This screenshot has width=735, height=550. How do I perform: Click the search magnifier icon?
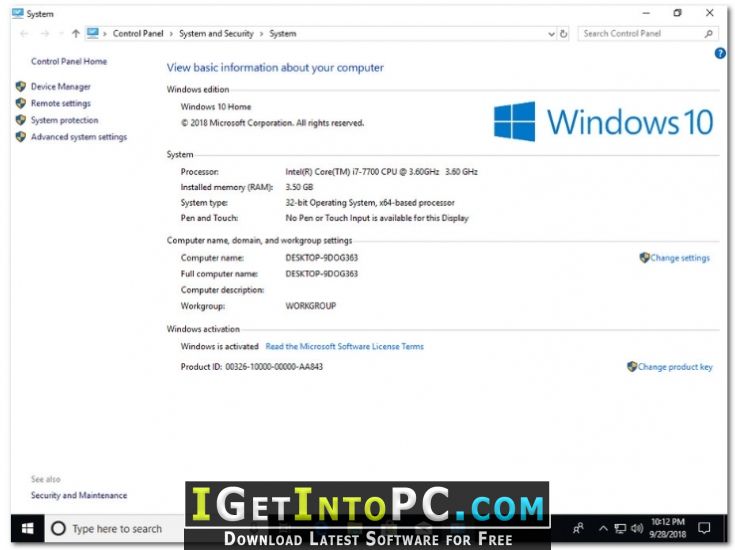tap(708, 34)
